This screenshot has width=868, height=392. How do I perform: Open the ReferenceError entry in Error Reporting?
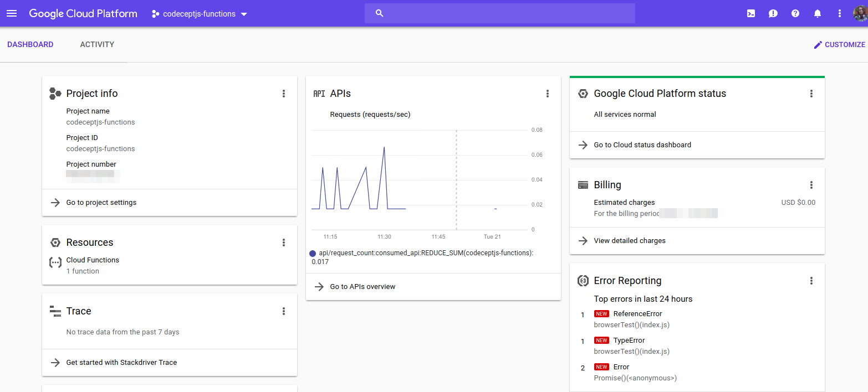[x=637, y=314]
